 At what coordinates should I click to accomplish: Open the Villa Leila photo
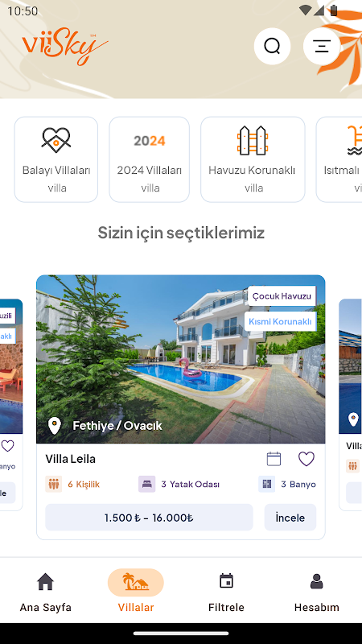(x=180, y=359)
